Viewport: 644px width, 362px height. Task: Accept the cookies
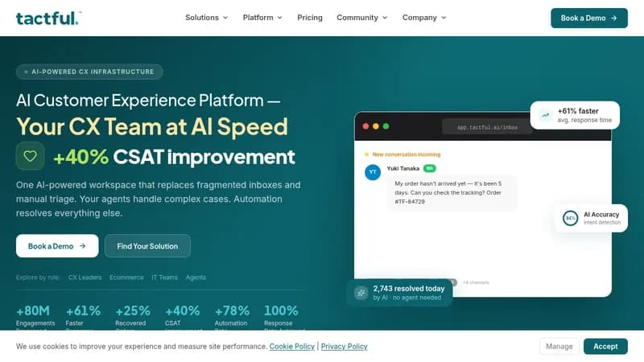click(605, 347)
